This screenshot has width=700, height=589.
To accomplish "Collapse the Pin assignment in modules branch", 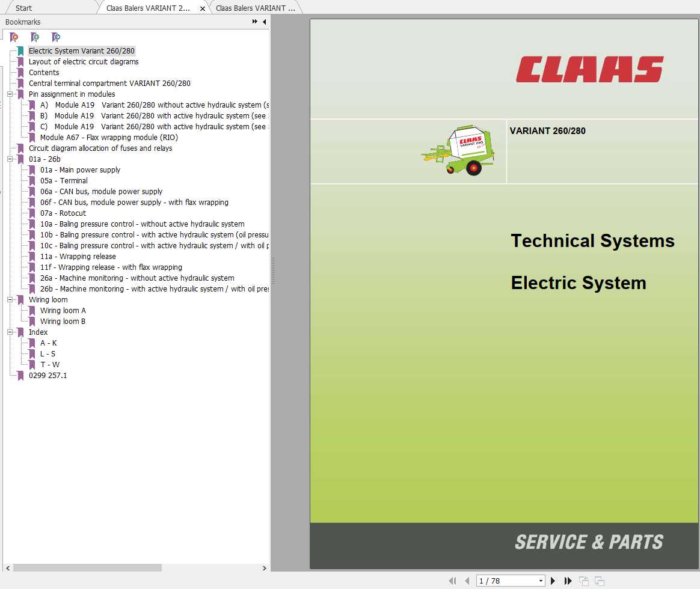I will tap(8, 94).
